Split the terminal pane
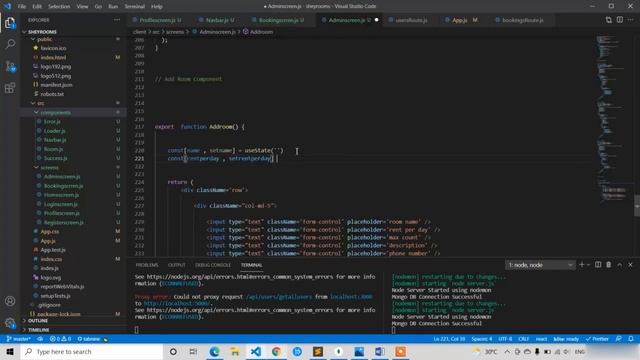 pos(598,265)
